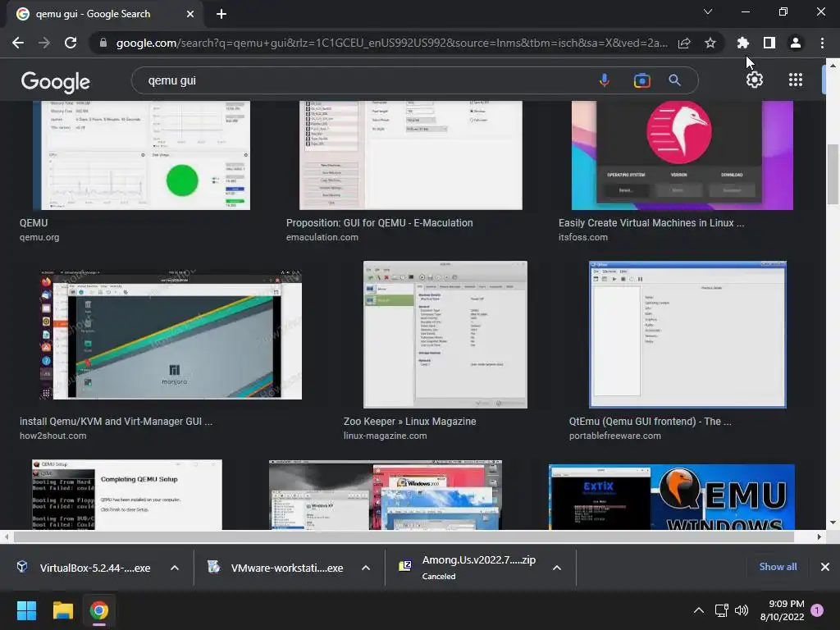Open the VirtualBox-5.2.44 exe download
The image size is (840, 630).
pyautogui.click(x=85, y=568)
